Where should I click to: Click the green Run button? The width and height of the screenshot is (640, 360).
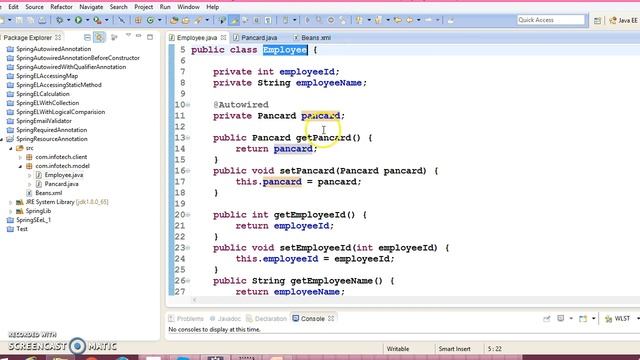[78, 20]
